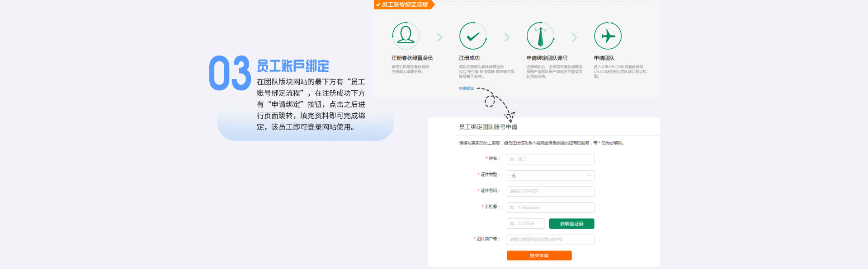Image resolution: width=868 pixels, height=269 pixels.
Task: Click the 员工账户绑定 blue title
Action: [x=292, y=66]
